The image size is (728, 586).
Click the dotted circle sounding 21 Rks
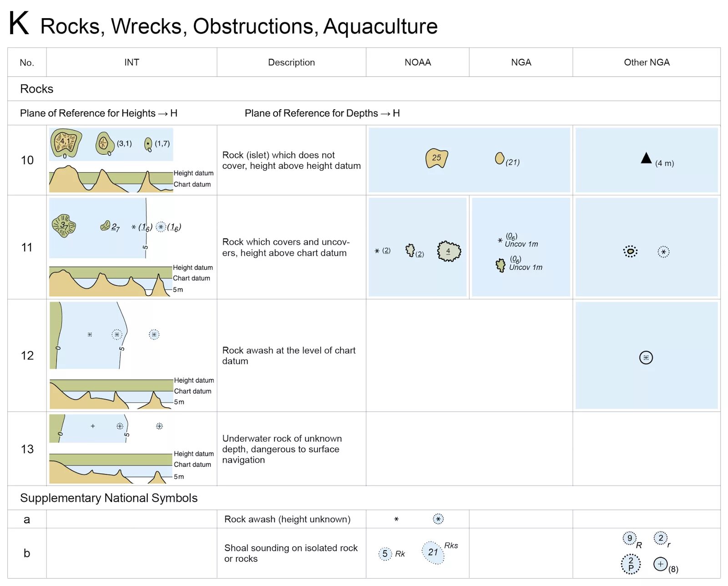click(x=433, y=552)
